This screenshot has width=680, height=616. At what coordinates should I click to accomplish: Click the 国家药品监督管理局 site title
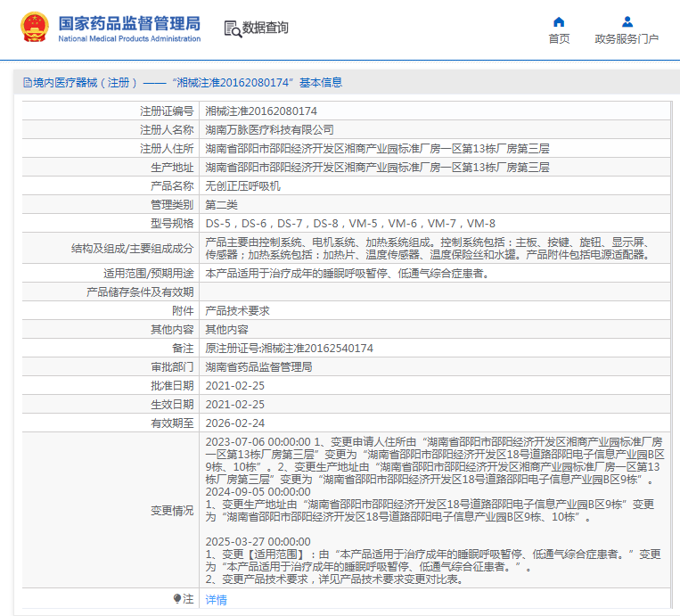(x=129, y=23)
